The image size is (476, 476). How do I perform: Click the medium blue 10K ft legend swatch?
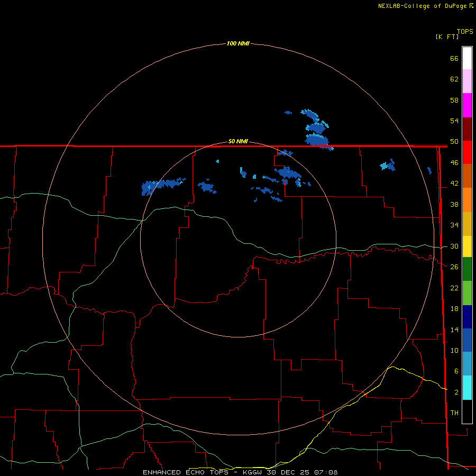click(467, 340)
